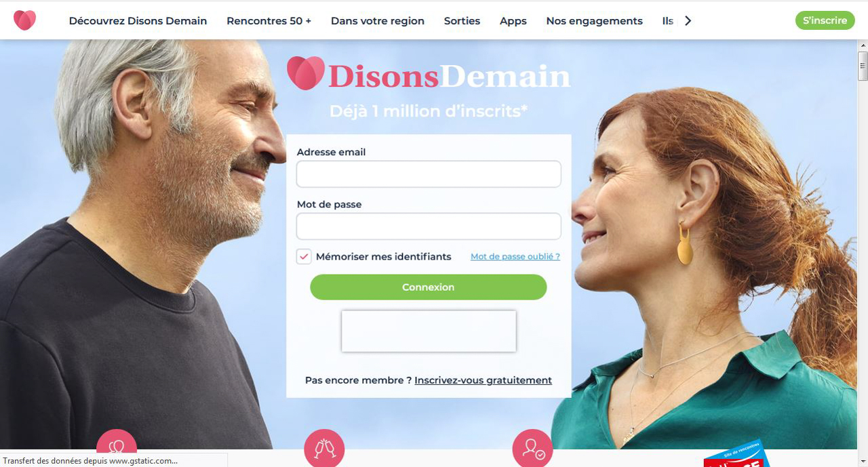The image size is (868, 467).
Task: Click the green S'inscrire button
Action: pos(825,20)
